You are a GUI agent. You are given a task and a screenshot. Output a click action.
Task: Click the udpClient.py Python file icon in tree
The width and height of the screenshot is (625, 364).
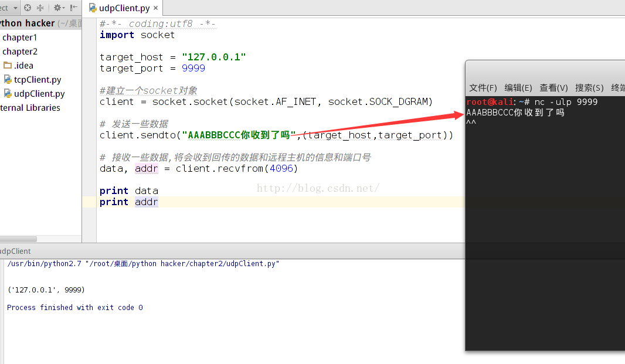click(x=8, y=93)
